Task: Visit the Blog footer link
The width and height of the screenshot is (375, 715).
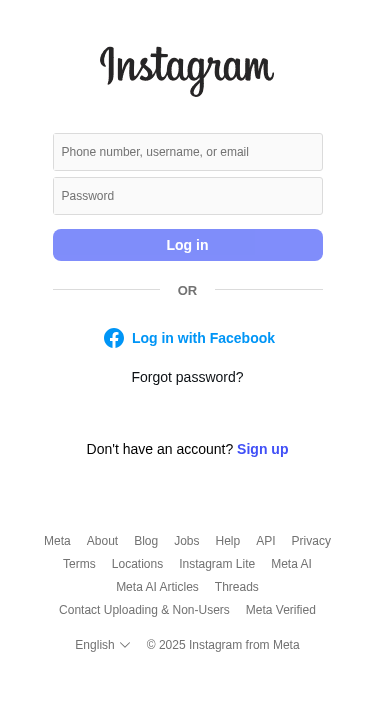Action: point(146,541)
